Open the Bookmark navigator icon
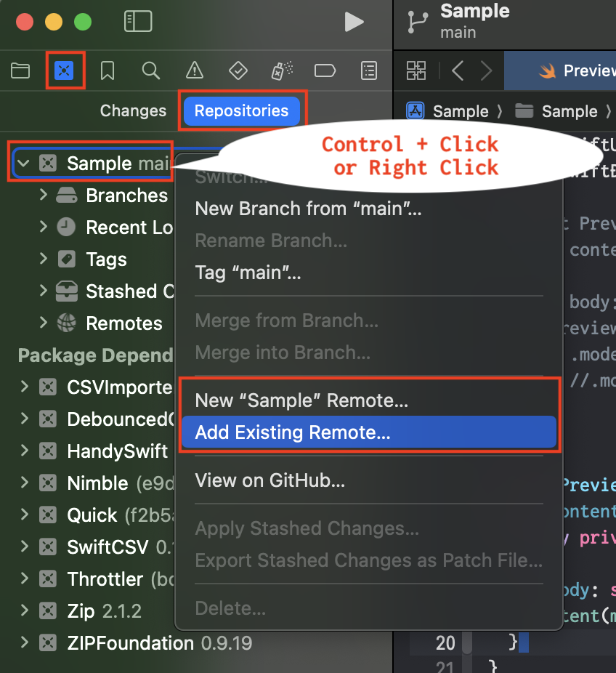The height and width of the screenshot is (673, 616). [108, 70]
